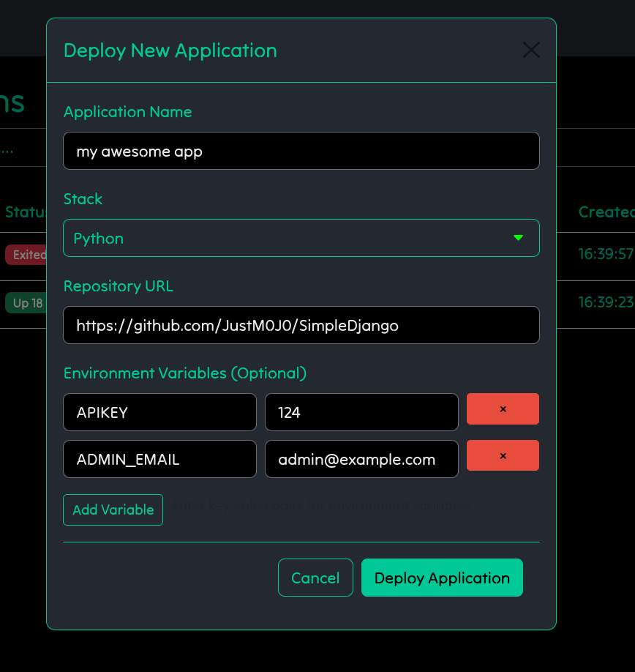Click the remove icon next to ADMIN_EMAIL variable
635x672 pixels.
click(503, 455)
